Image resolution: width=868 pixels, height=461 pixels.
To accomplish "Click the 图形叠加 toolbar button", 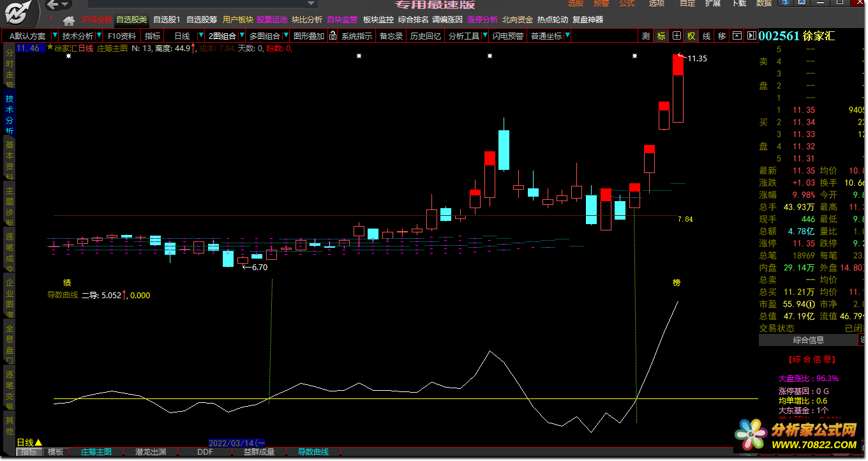I will tap(309, 36).
